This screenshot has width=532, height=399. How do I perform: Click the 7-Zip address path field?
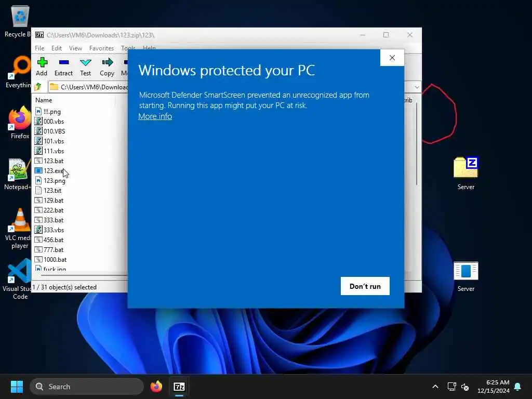click(x=88, y=87)
